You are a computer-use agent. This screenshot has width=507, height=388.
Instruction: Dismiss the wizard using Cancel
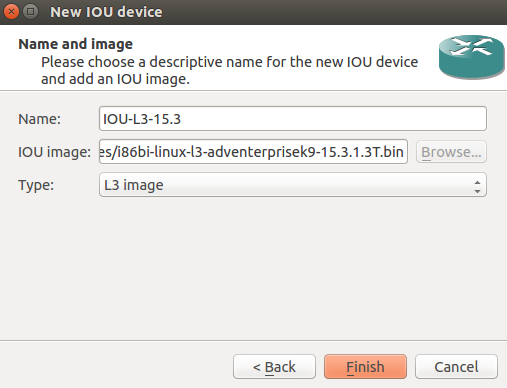coord(456,367)
